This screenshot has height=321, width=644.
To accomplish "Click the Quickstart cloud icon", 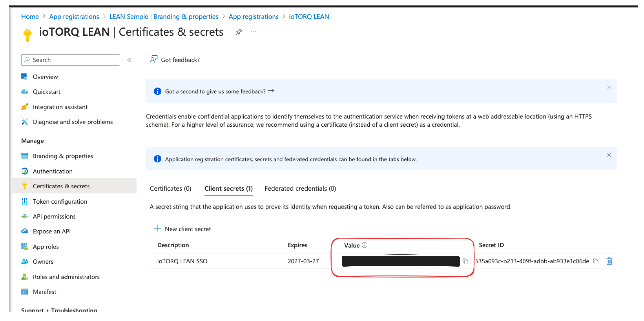I will tap(24, 92).
